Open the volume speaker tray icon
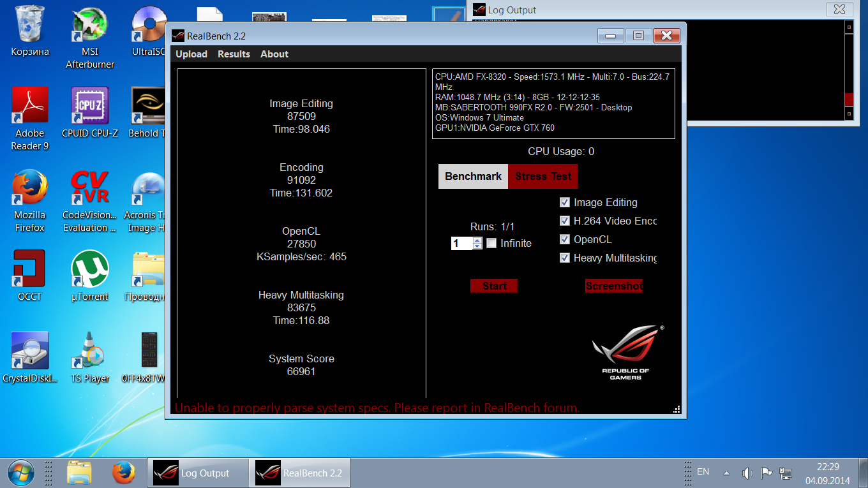Image resolution: width=868 pixels, height=488 pixels. (x=747, y=473)
